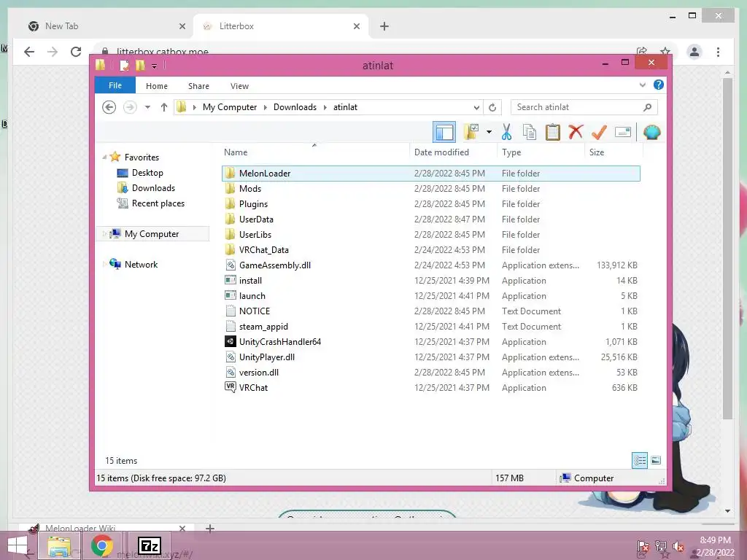747x560 pixels.
Task: Click the orange checkmark icon
Action: (599, 132)
